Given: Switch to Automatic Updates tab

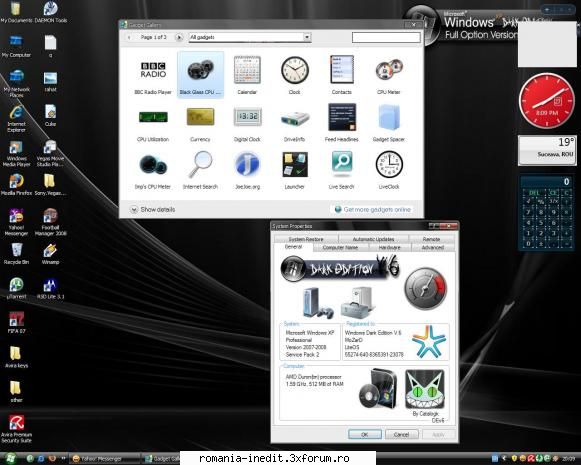Looking at the screenshot, I should pyautogui.click(x=374, y=239).
